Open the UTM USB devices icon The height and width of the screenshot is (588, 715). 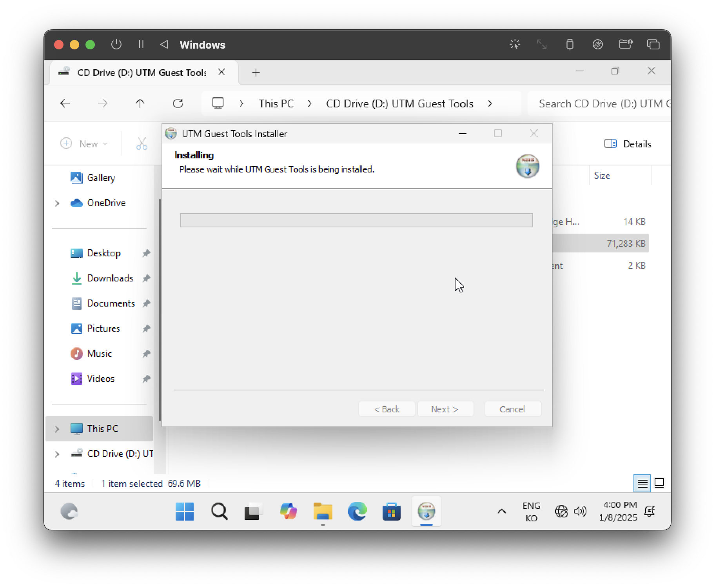tap(570, 44)
